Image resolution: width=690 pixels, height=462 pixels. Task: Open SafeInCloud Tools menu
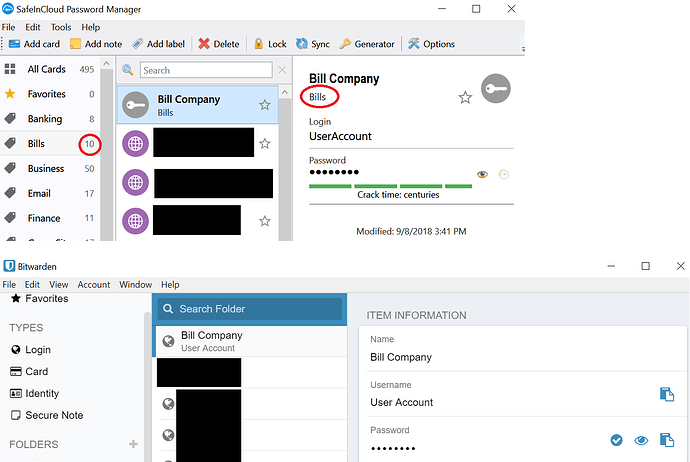click(x=61, y=27)
